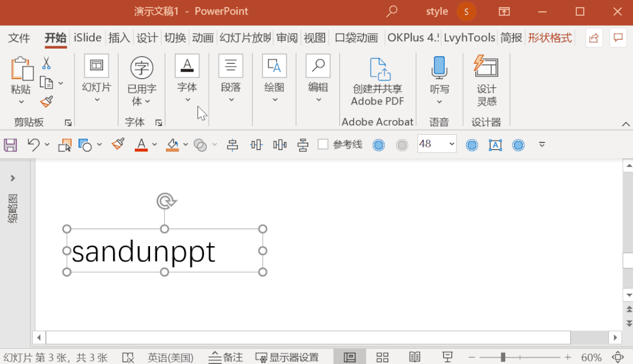Open the 插入 ribbon tab
This screenshot has height=364, width=633.
[x=119, y=38]
